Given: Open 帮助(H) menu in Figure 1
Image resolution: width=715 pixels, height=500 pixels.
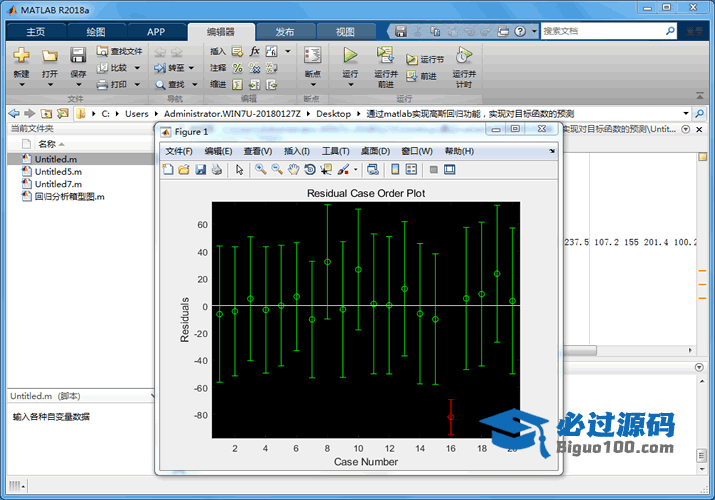Looking at the screenshot, I should pyautogui.click(x=459, y=151).
